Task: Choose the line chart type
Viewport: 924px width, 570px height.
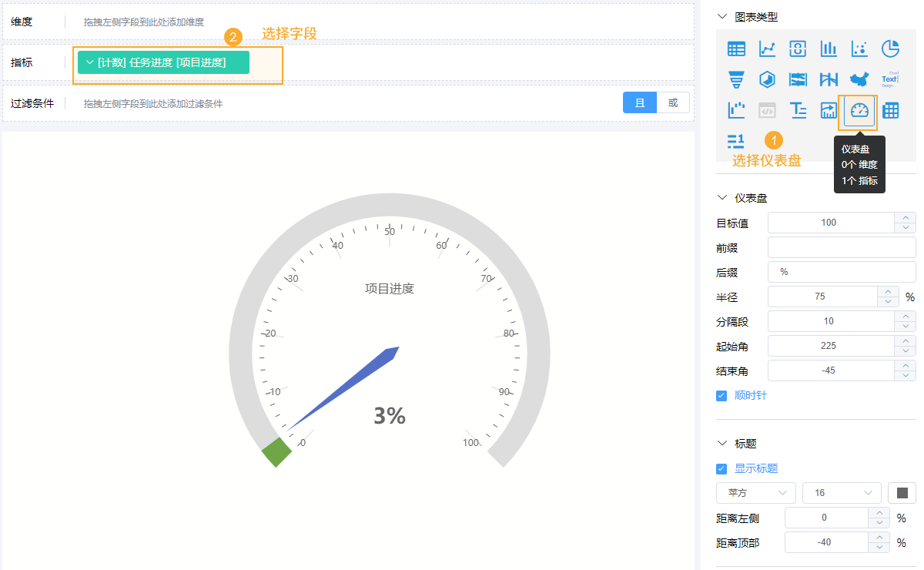Action: point(767,48)
